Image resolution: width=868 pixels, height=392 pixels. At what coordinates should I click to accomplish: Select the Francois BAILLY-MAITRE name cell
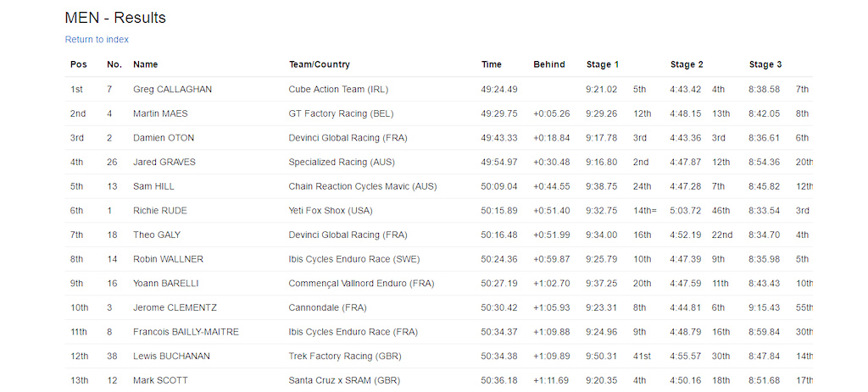pyautogui.click(x=186, y=332)
